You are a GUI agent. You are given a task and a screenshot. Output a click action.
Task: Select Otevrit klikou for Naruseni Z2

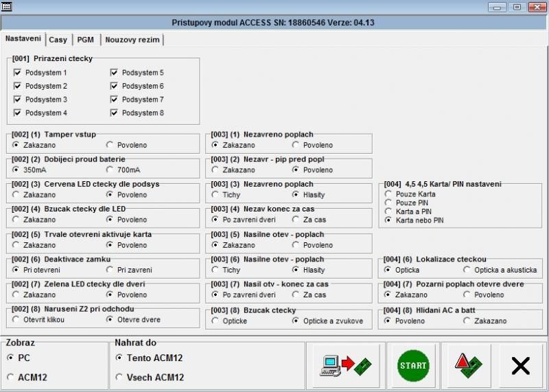pos(16,320)
